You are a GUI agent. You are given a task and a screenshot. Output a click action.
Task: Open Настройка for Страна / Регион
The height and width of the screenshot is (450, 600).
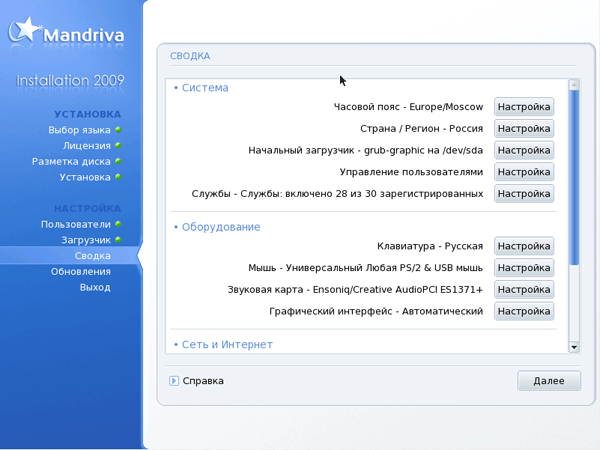point(524,129)
